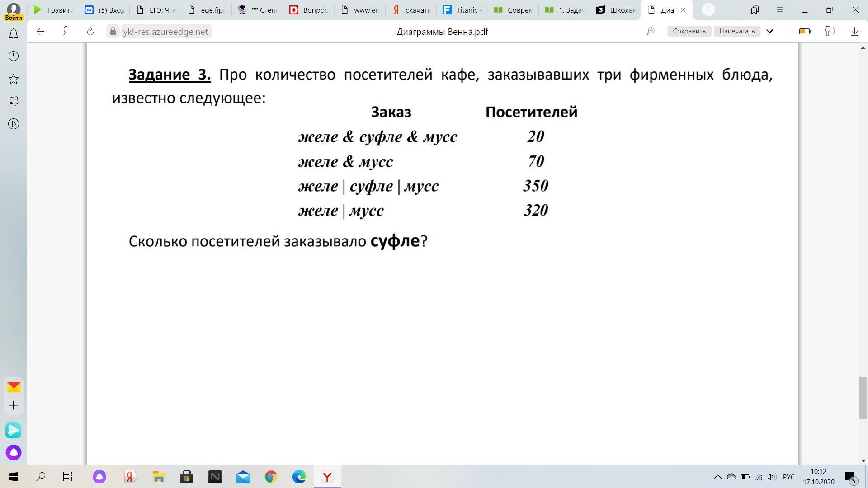
Task: Open volume control in system tray
Action: point(772,477)
